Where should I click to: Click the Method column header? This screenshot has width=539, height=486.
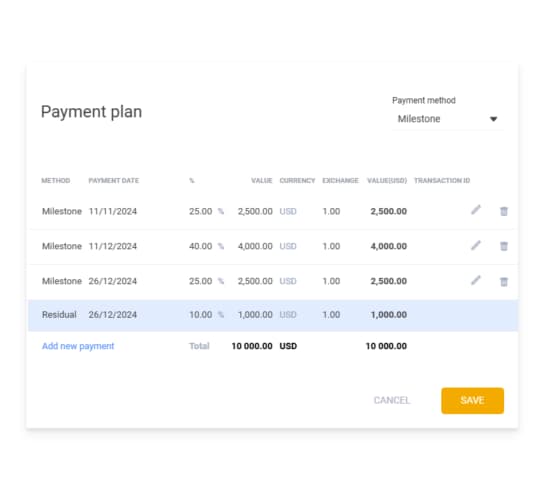click(56, 180)
